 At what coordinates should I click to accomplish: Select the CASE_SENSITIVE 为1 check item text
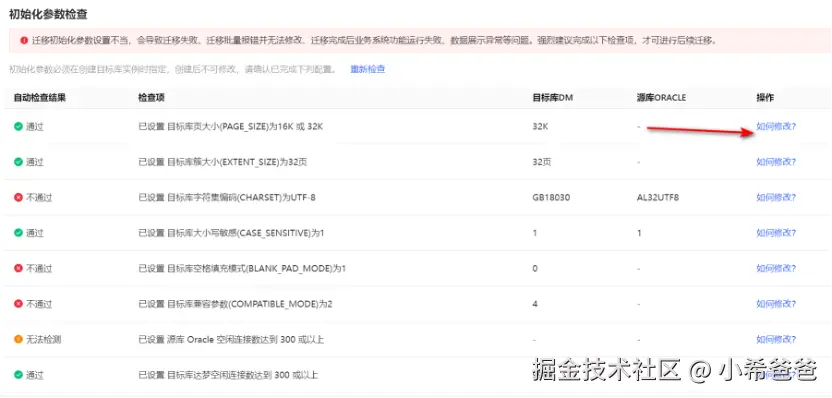231,233
